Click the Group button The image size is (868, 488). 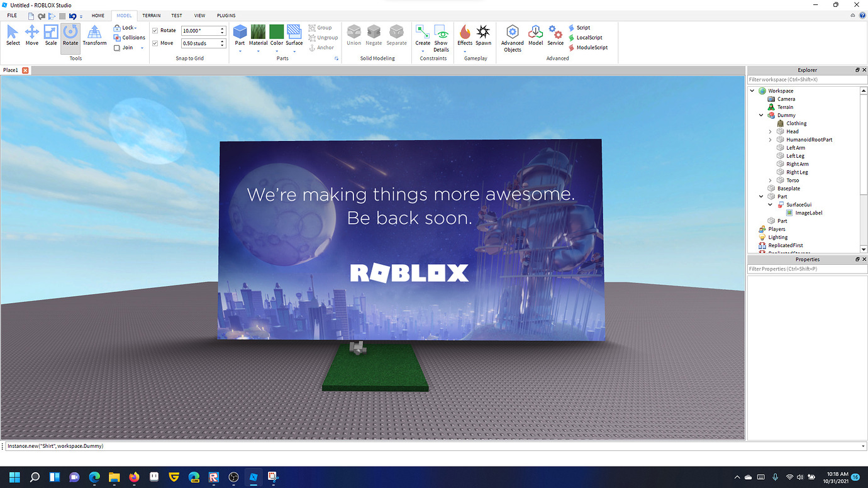(x=322, y=27)
